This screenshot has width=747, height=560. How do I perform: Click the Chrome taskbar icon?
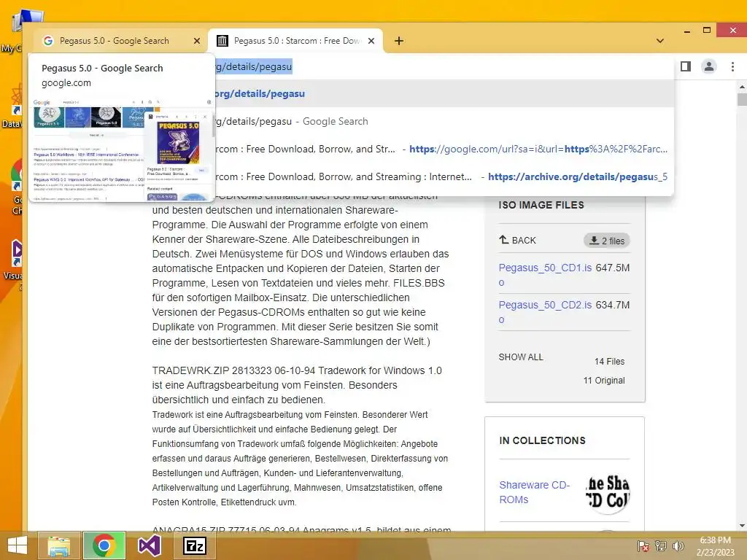(x=104, y=545)
